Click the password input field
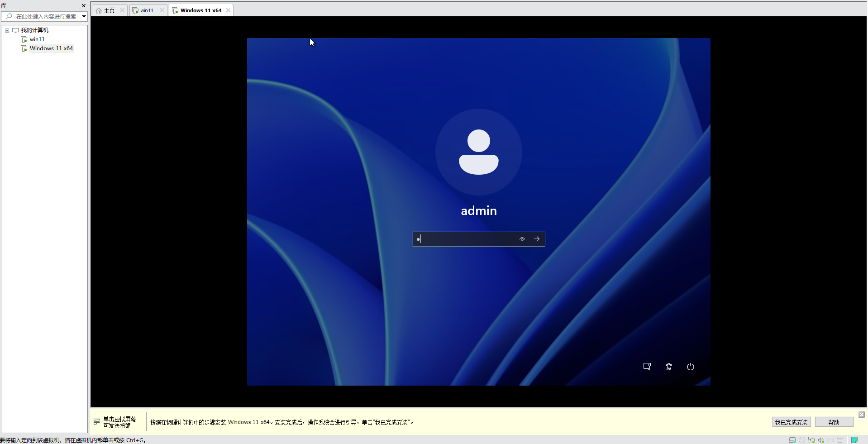Screen dimensions: 868x444 pyautogui.click(x=479, y=239)
